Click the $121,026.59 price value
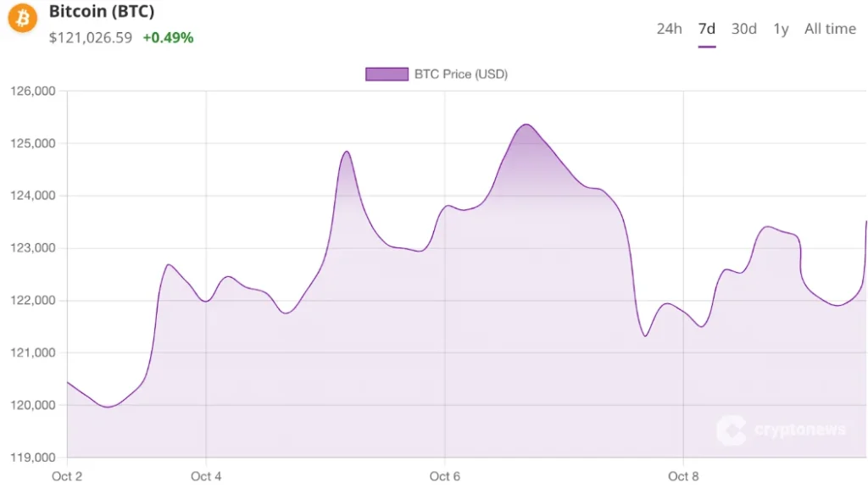The height and width of the screenshot is (488, 868). (91, 38)
